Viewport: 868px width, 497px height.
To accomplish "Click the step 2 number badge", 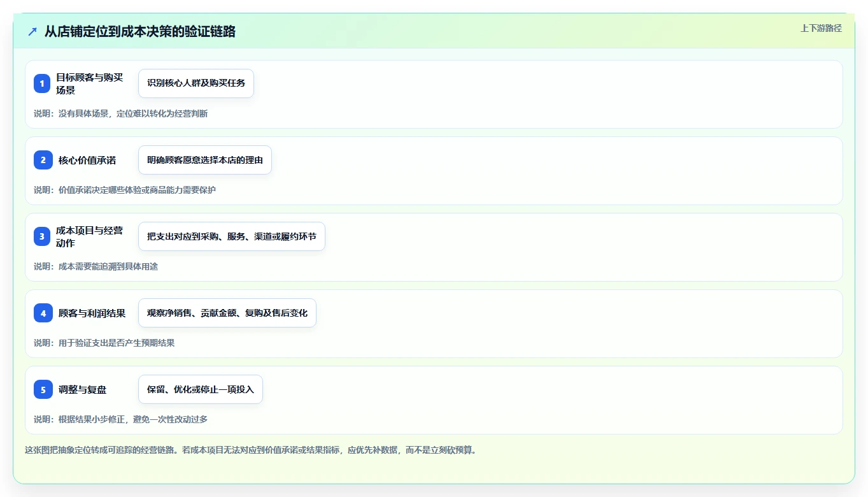I will [43, 160].
